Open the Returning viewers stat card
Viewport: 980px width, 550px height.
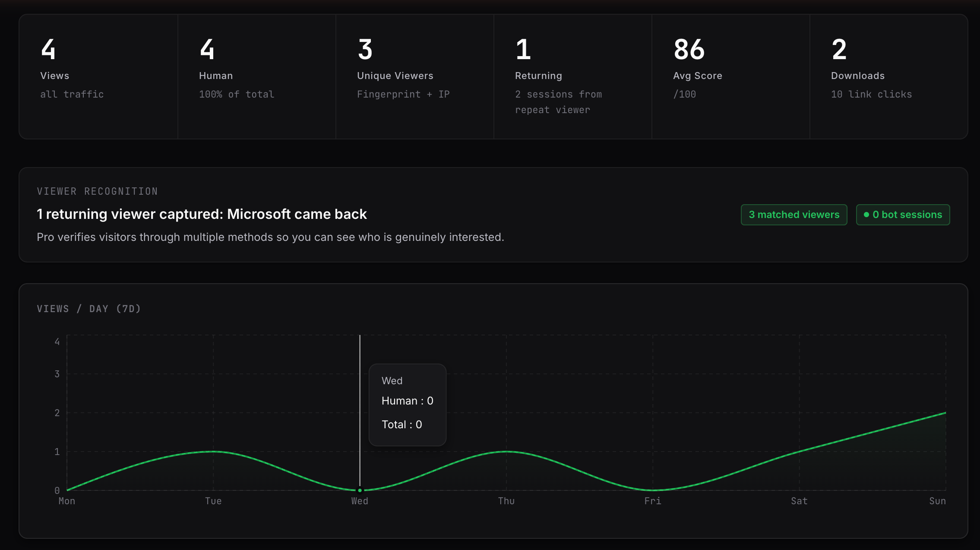[572, 76]
